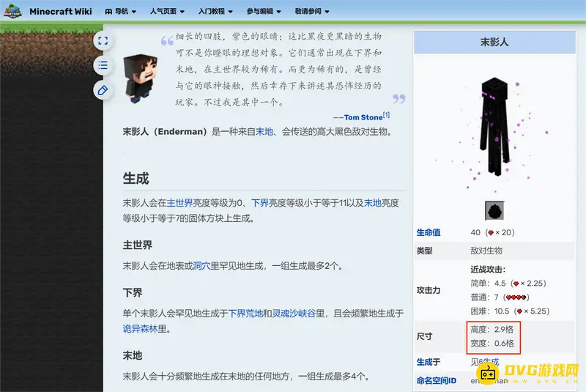The image size is (586, 392).
Task: Click the ender pearl item icon
Action: pyautogui.click(x=494, y=211)
